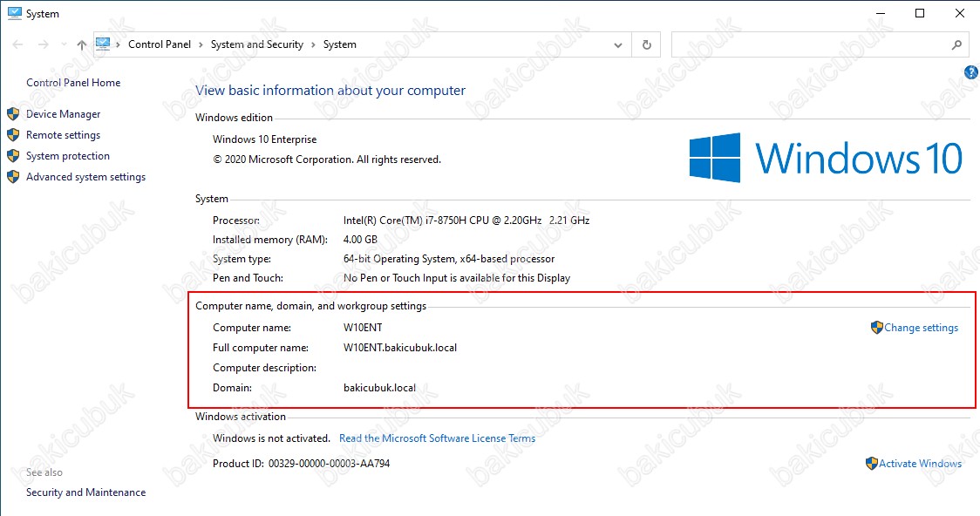
Task: Select Windows is not activated text
Action: point(271,438)
